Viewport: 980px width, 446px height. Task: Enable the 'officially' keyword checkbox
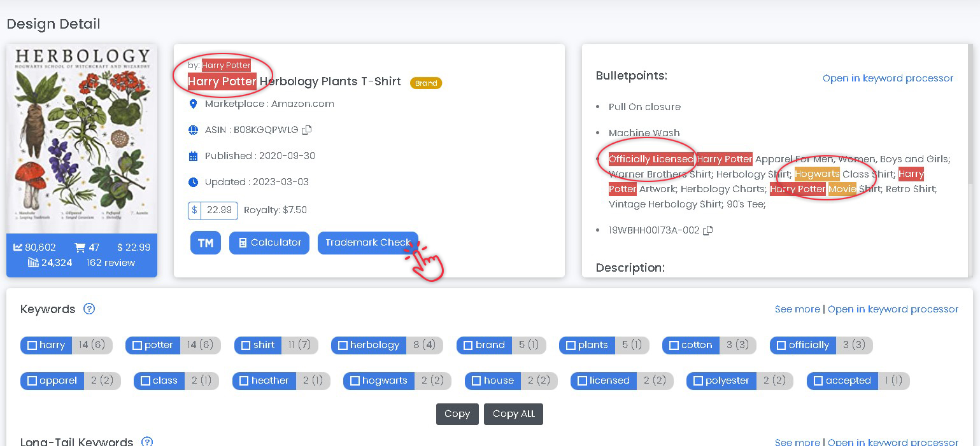point(781,345)
